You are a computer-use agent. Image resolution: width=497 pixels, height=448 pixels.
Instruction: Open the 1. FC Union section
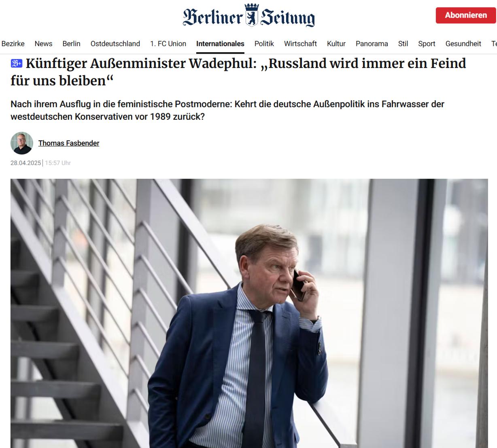(x=168, y=44)
